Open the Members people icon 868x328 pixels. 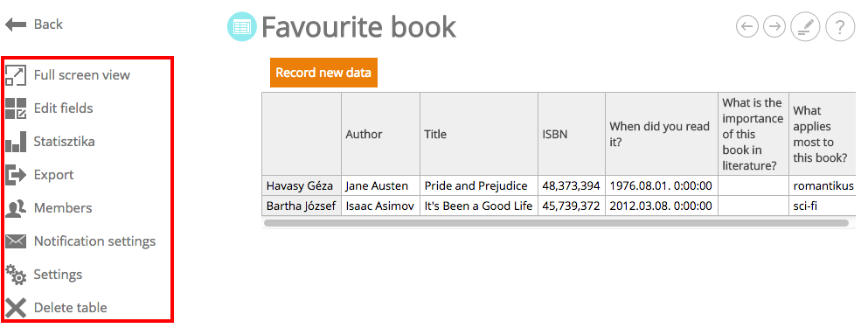coord(16,208)
